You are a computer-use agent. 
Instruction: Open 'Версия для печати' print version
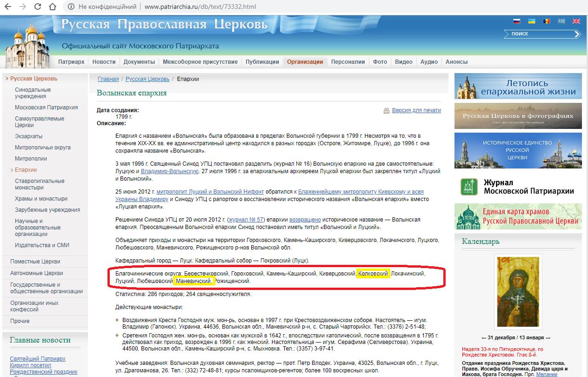click(416, 110)
